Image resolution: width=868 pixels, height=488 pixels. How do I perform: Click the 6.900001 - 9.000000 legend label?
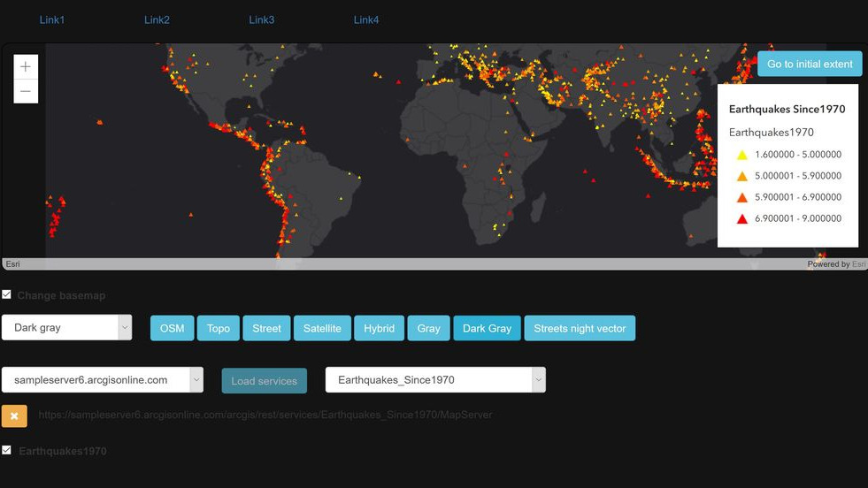(x=798, y=218)
